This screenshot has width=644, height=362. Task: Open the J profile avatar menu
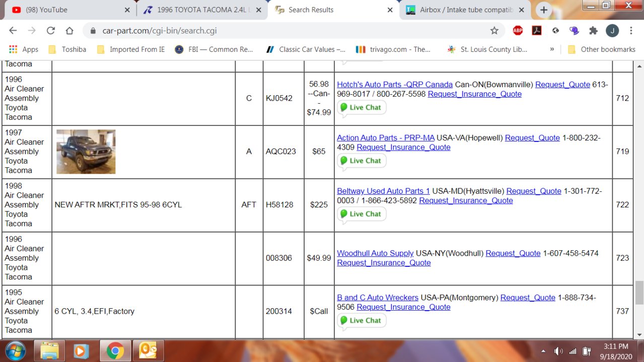pyautogui.click(x=612, y=31)
